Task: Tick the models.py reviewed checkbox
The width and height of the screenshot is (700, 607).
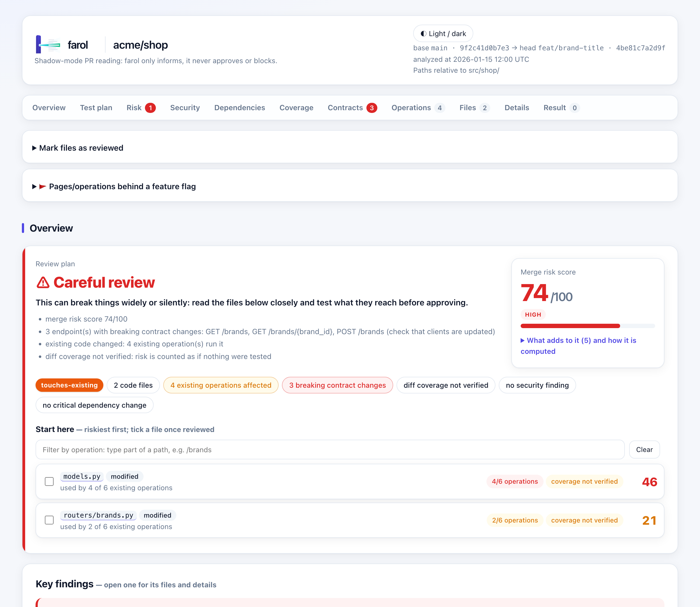Action: (x=49, y=481)
